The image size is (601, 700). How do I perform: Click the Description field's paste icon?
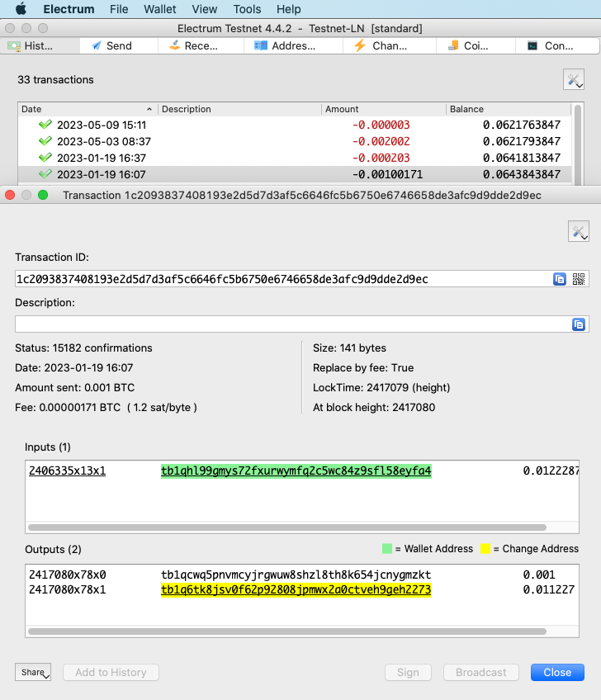click(x=579, y=324)
